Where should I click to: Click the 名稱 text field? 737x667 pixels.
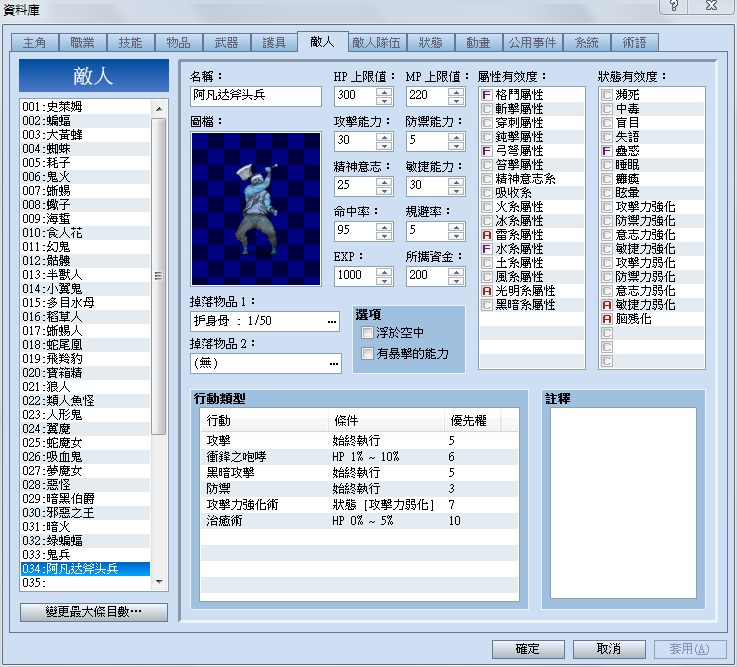tap(256, 96)
